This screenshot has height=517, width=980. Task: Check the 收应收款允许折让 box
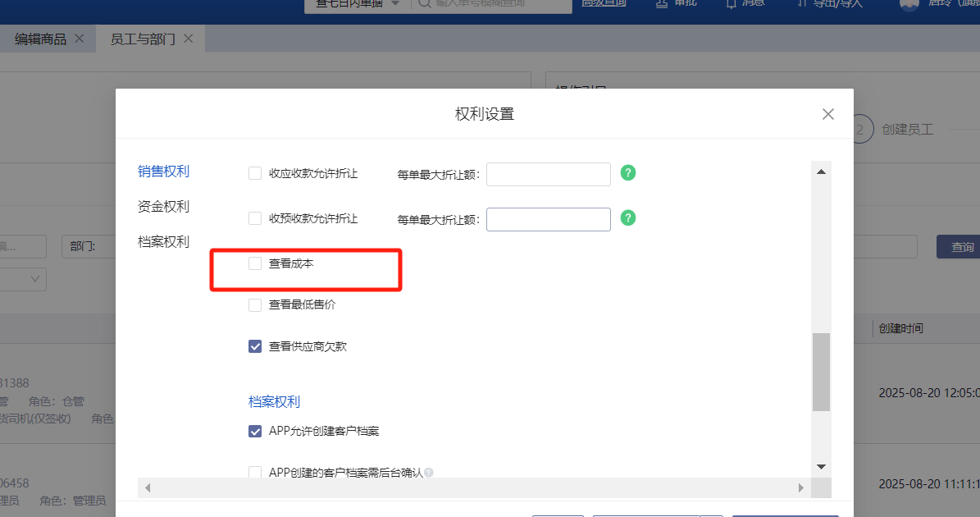pos(255,173)
